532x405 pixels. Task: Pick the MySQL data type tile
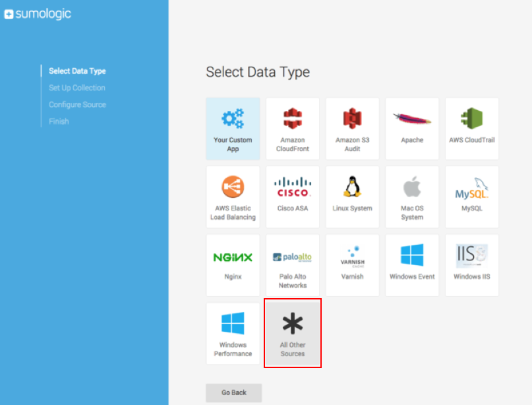coord(471,197)
